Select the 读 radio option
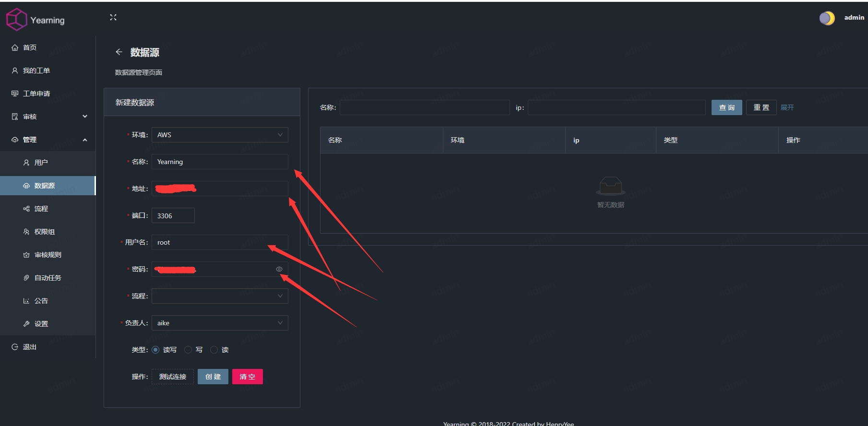 point(214,350)
